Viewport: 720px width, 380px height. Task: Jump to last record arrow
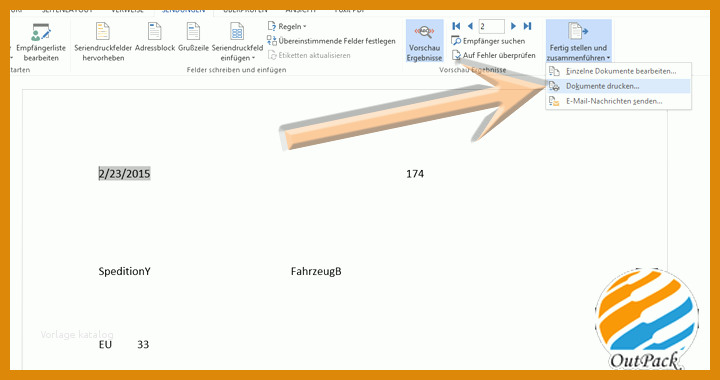pos(528,26)
